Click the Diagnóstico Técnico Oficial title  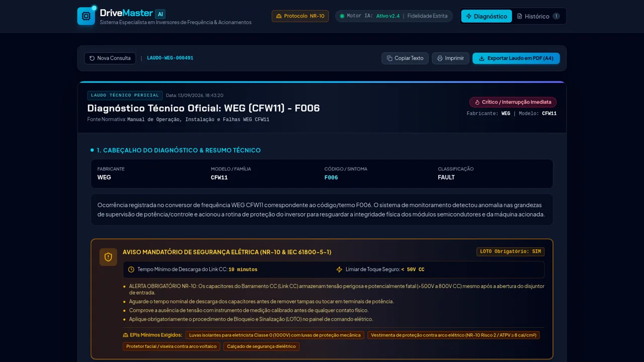tap(203, 108)
